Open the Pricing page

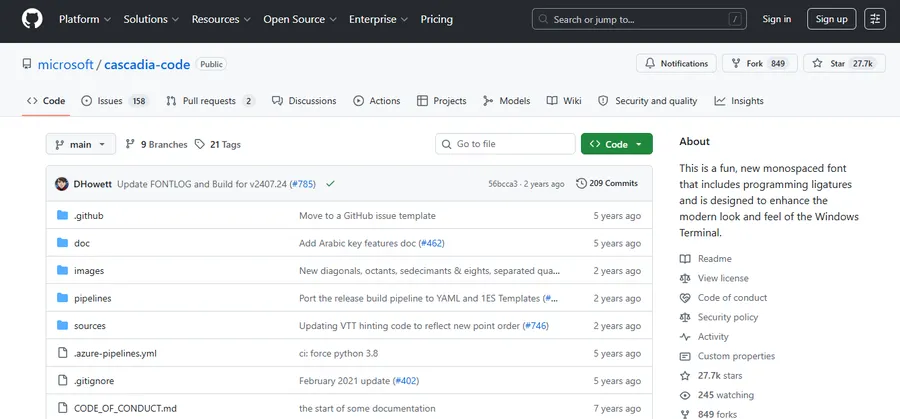click(x=436, y=19)
